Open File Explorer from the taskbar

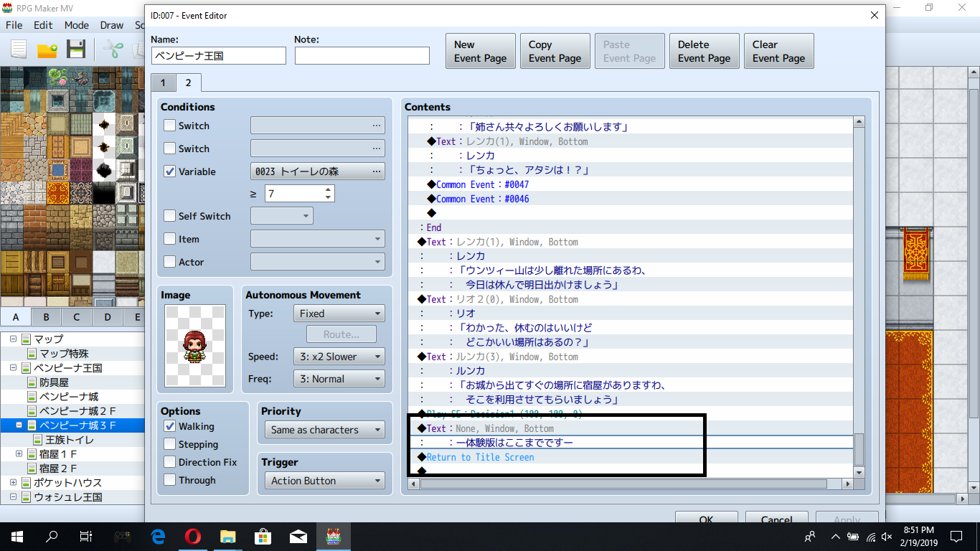(228, 537)
